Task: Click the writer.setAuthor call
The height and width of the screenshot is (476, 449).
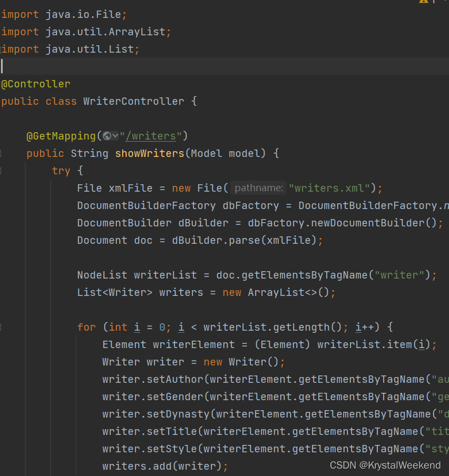Action: [x=153, y=379]
